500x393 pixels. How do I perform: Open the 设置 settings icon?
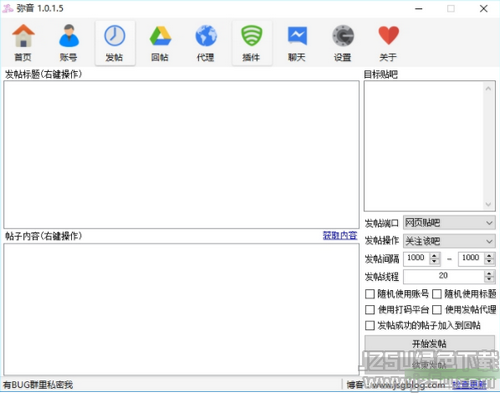point(343,43)
